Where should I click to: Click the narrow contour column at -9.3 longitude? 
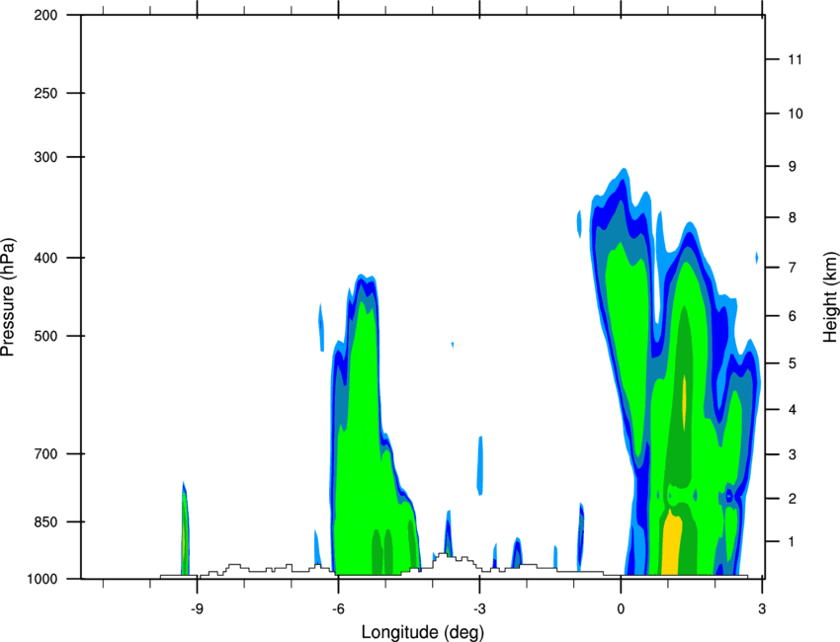click(186, 528)
